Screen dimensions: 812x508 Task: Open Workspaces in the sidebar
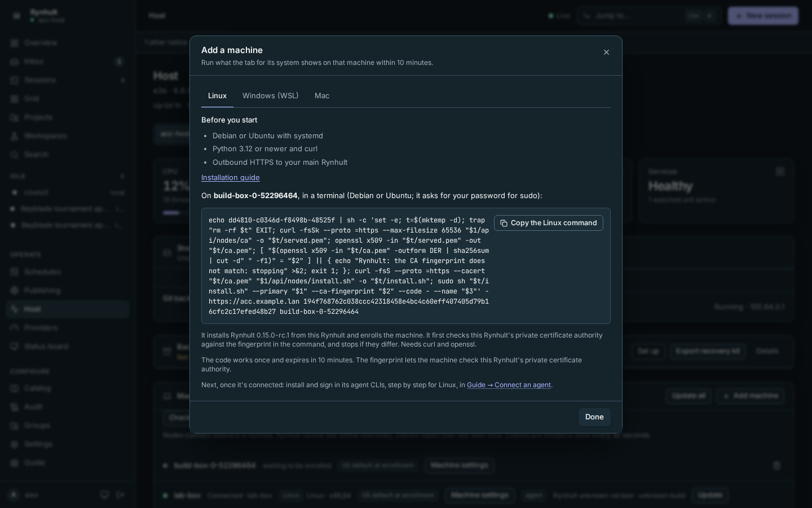click(x=68, y=136)
